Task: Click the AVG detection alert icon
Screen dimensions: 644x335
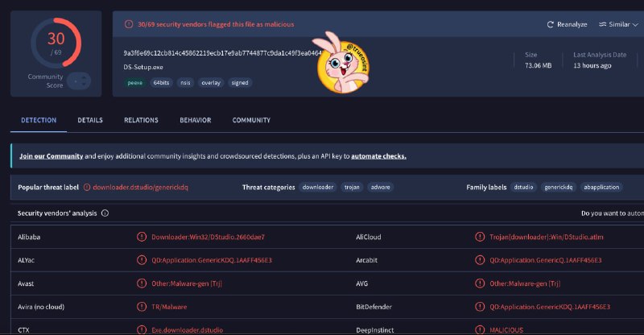Action: (x=480, y=283)
